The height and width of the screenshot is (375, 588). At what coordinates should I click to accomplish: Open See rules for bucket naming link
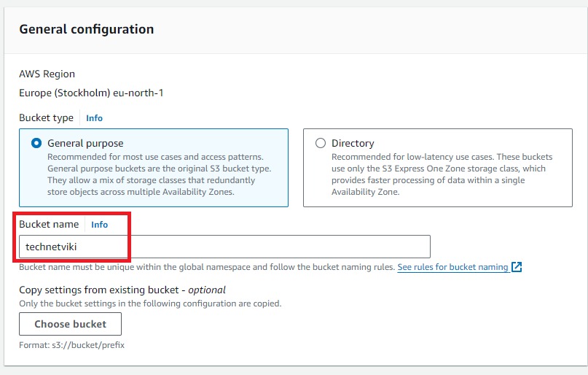point(452,267)
